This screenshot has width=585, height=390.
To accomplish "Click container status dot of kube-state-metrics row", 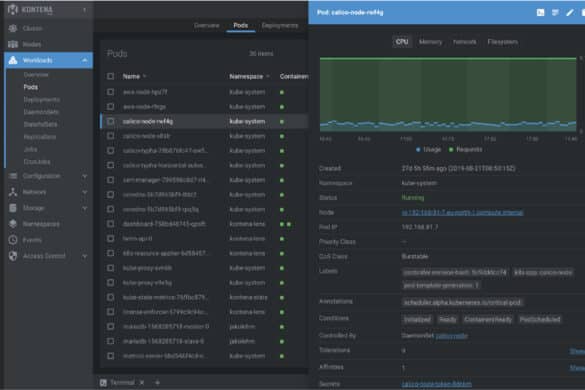I will [282, 298].
